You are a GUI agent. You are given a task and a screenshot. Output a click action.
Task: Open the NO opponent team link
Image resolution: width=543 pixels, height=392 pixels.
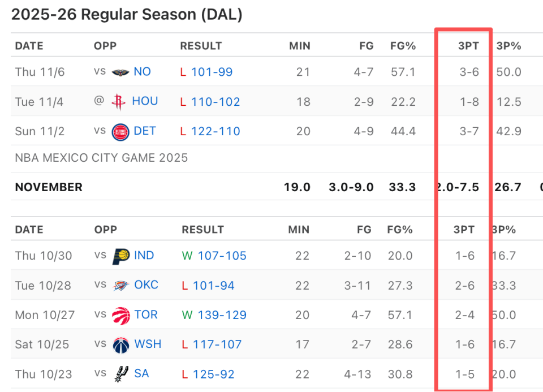click(x=143, y=72)
